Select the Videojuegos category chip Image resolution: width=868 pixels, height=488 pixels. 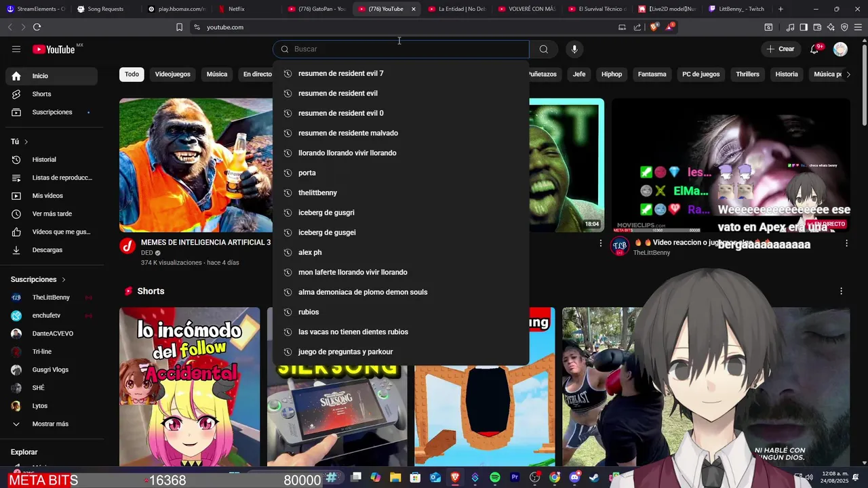(x=172, y=74)
